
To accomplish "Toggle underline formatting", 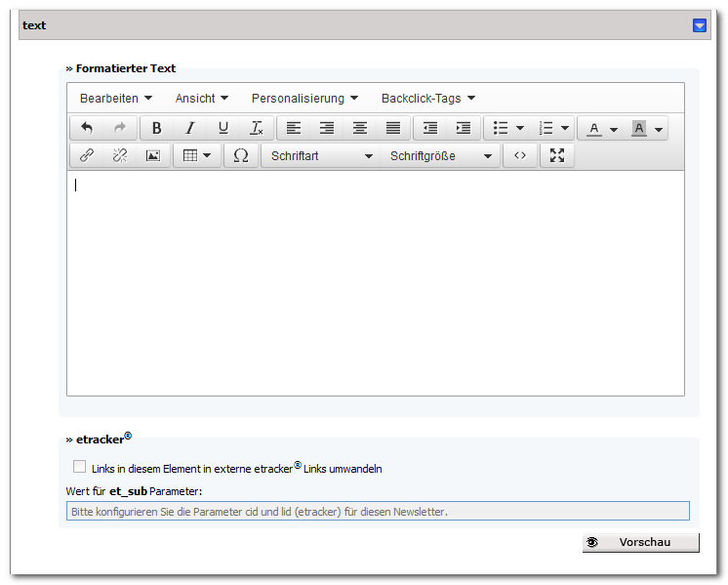I will pyautogui.click(x=223, y=128).
